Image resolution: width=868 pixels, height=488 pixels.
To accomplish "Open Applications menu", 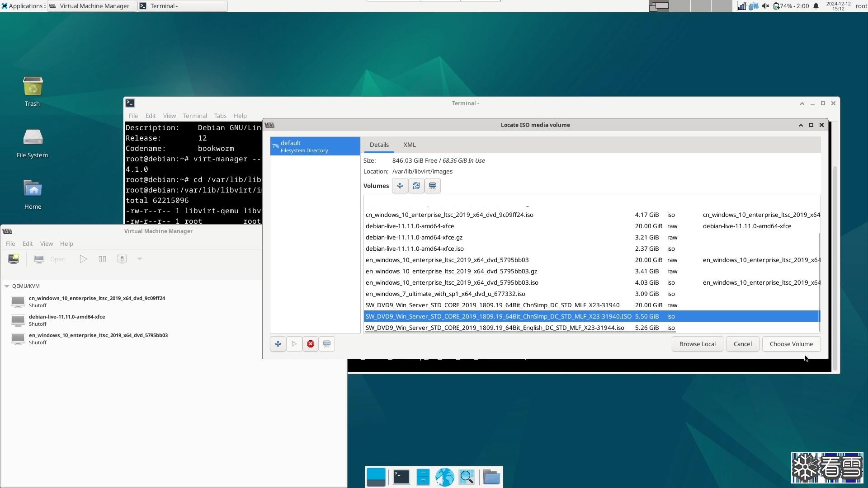I will 22,6.
